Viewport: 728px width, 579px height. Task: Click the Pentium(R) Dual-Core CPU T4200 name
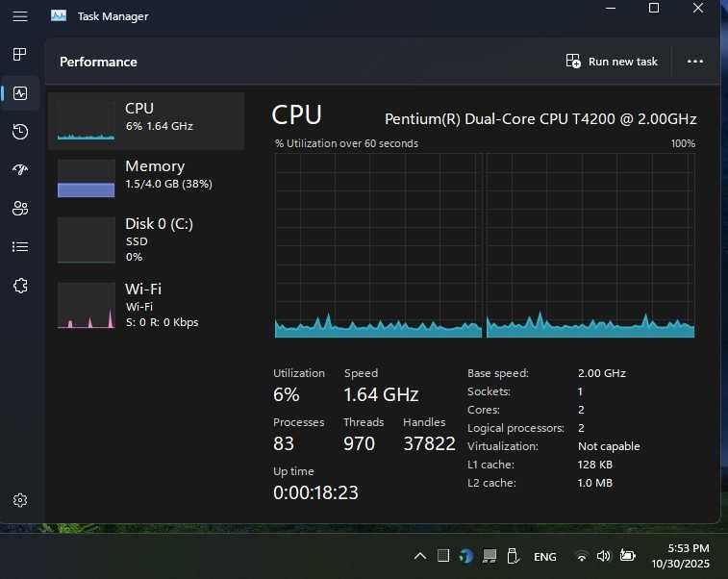(540, 119)
